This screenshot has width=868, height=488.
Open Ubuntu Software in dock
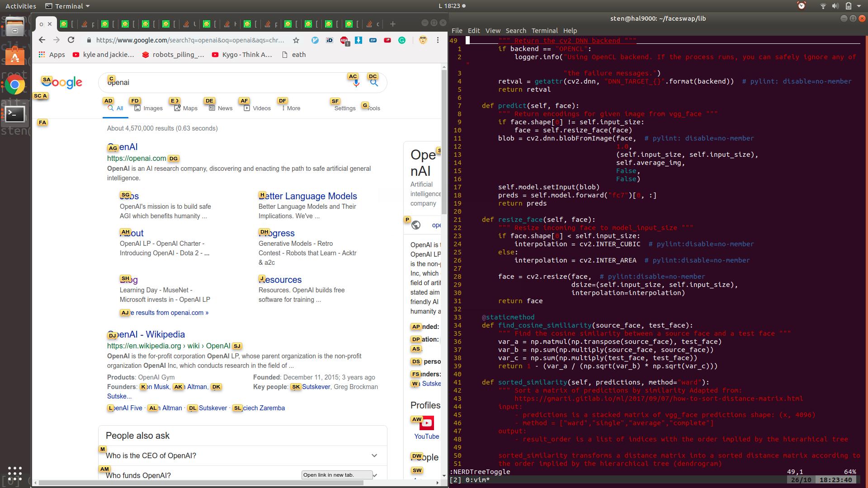point(14,56)
